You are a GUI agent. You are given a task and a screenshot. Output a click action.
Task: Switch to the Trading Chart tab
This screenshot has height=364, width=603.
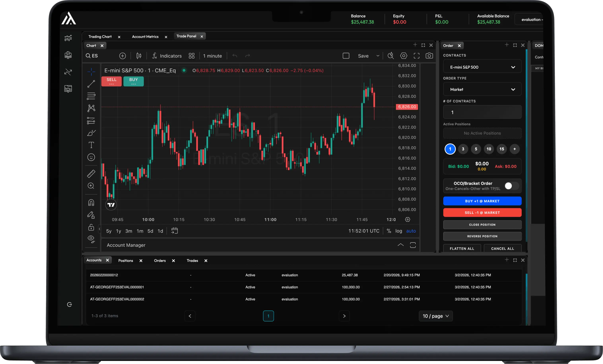click(100, 36)
